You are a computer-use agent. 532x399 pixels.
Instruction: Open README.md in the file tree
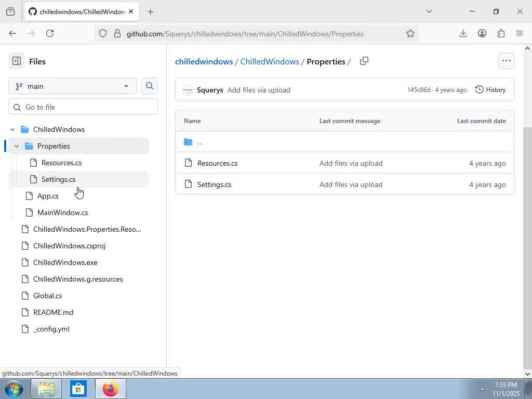coord(53,312)
